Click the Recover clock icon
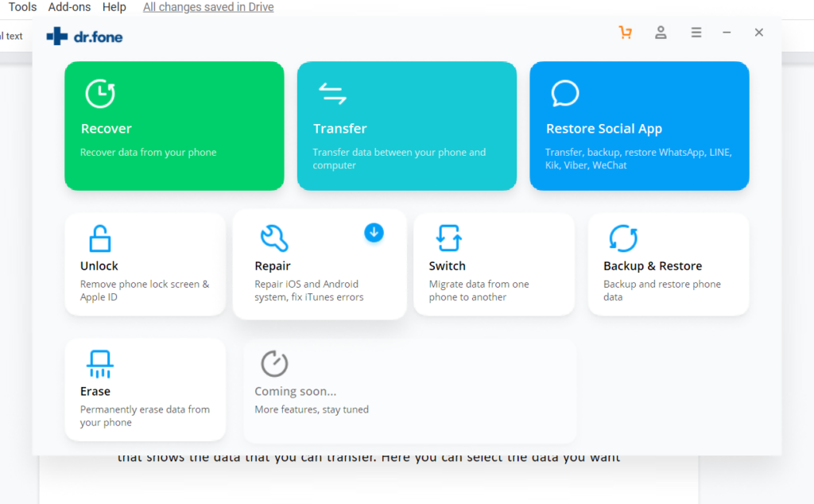This screenshot has width=814, height=504. (x=100, y=94)
